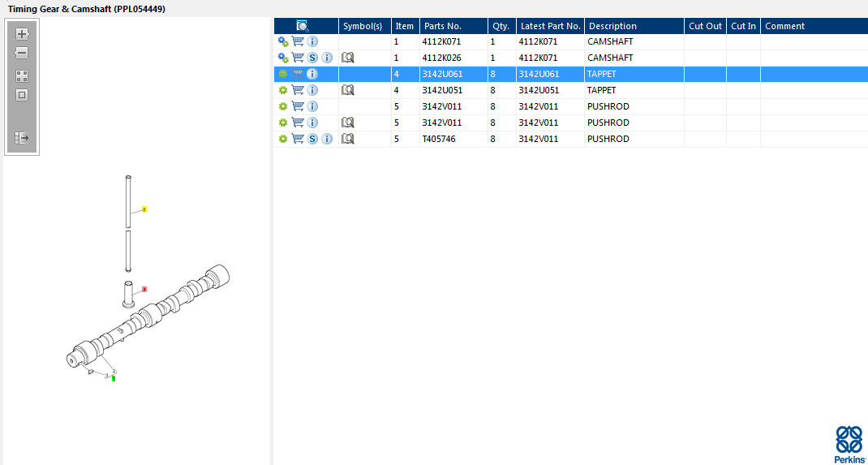Open info for pushrod T405746
Screen dimensions: 868x465
point(327,139)
